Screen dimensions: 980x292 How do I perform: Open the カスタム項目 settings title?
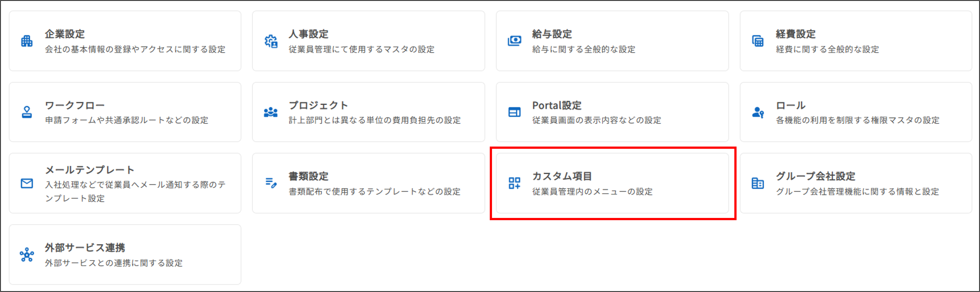(562, 176)
